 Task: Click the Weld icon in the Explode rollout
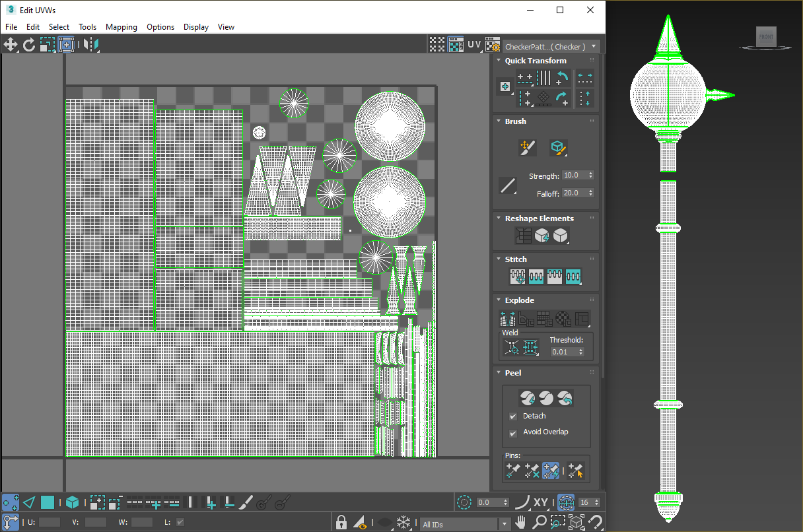point(513,347)
